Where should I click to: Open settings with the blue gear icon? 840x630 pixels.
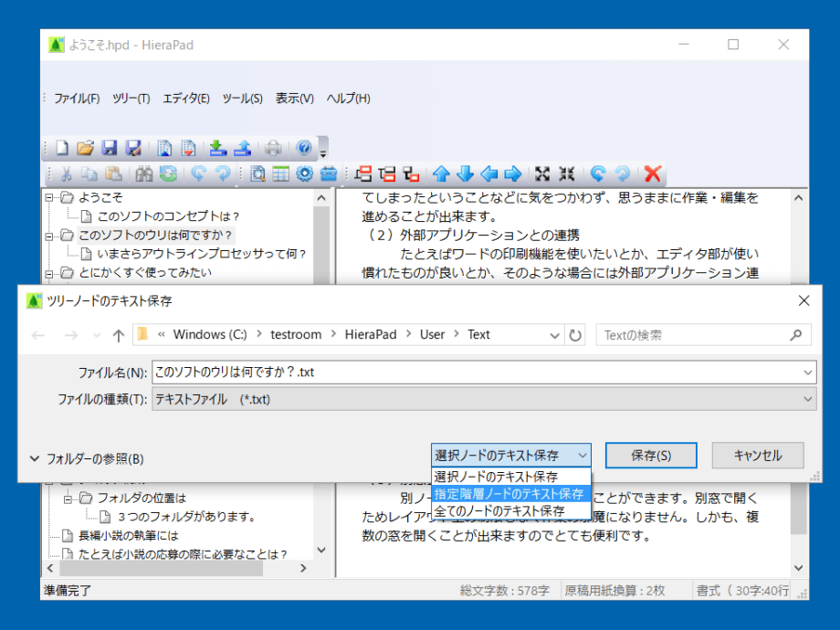pyautogui.click(x=304, y=173)
